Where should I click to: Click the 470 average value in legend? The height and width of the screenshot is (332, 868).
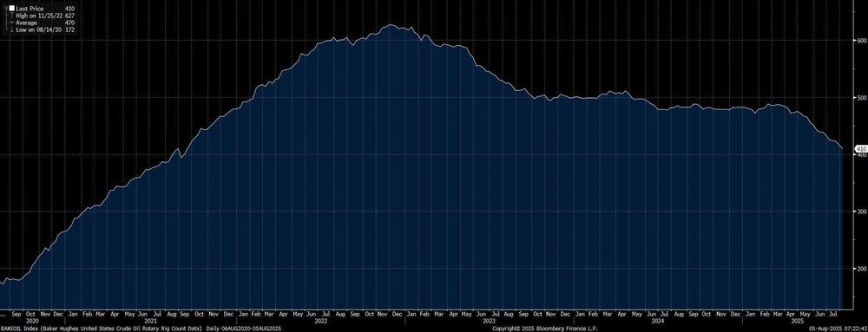[x=69, y=23]
